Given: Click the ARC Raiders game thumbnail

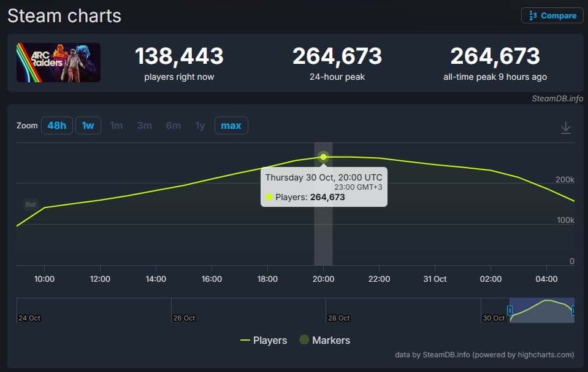Looking at the screenshot, I should [x=58, y=63].
